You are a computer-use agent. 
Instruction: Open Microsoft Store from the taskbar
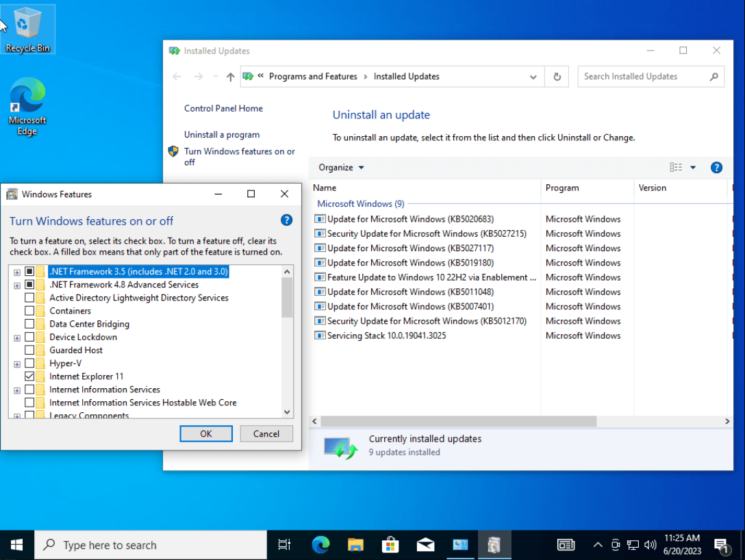point(390,545)
